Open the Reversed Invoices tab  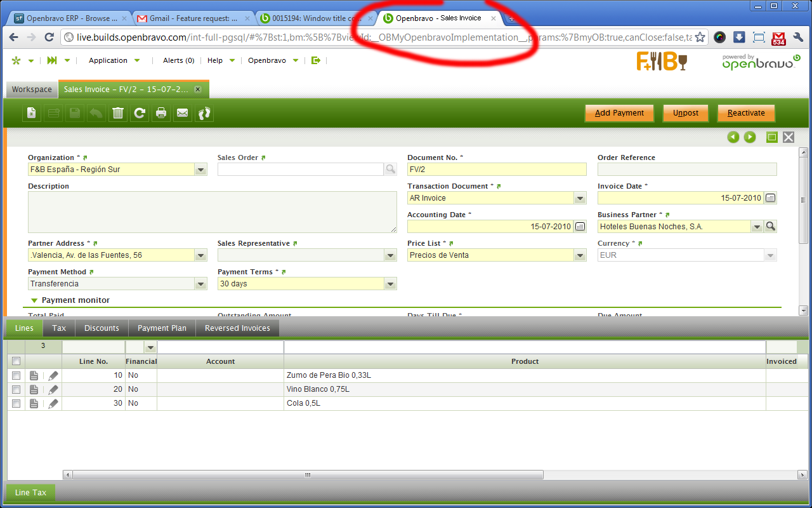pyautogui.click(x=237, y=328)
